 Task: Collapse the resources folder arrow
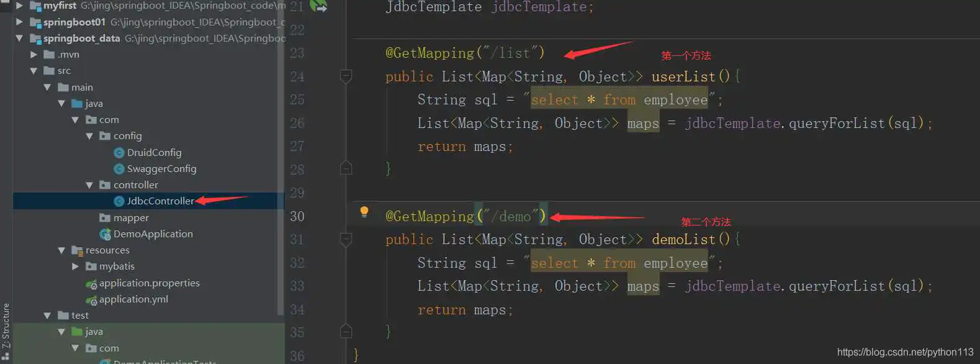tap(61, 250)
